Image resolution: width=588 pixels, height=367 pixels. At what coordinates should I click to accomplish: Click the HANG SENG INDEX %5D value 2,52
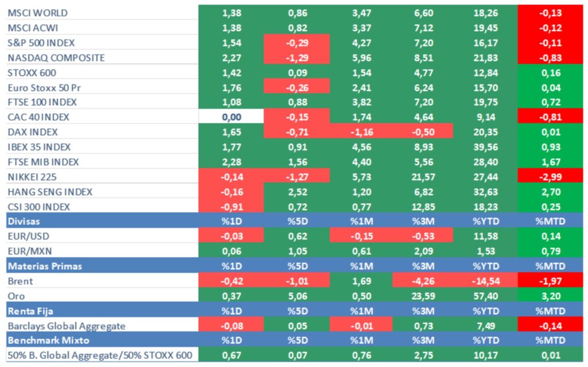[x=296, y=192]
